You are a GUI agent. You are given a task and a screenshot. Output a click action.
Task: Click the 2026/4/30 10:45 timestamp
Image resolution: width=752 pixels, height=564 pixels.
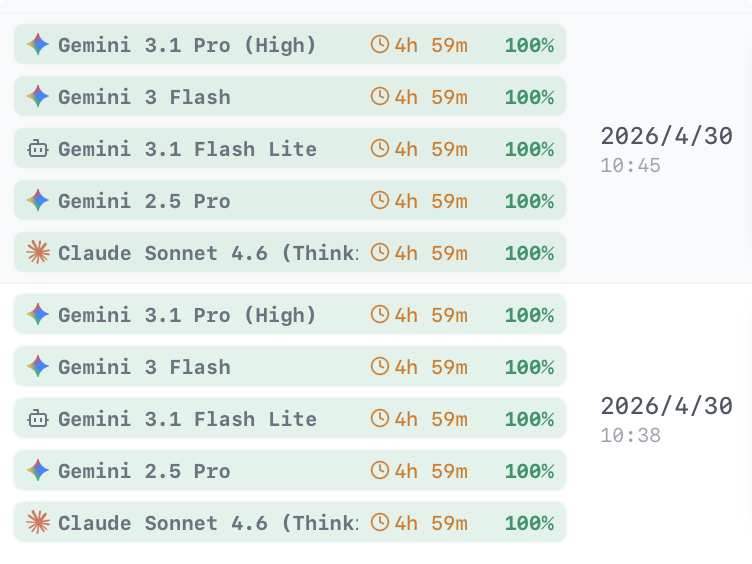coord(667,150)
